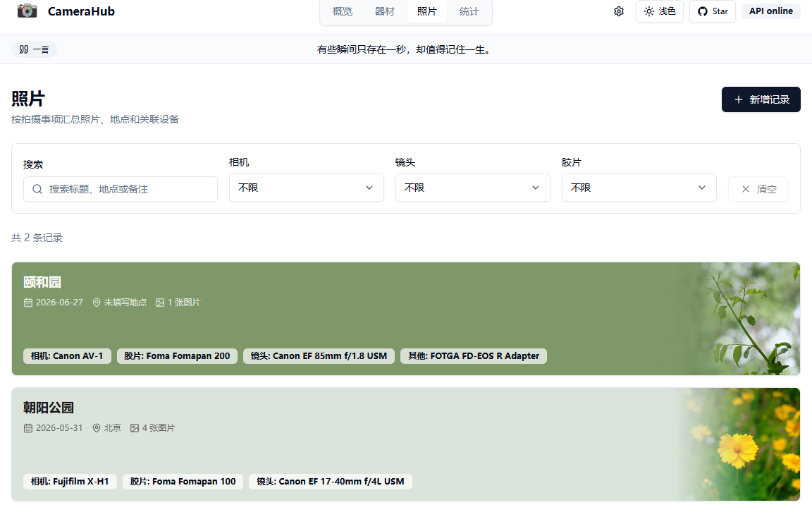Click the location pin icon beside 北京
The height and width of the screenshot is (524, 812).
[x=97, y=428]
